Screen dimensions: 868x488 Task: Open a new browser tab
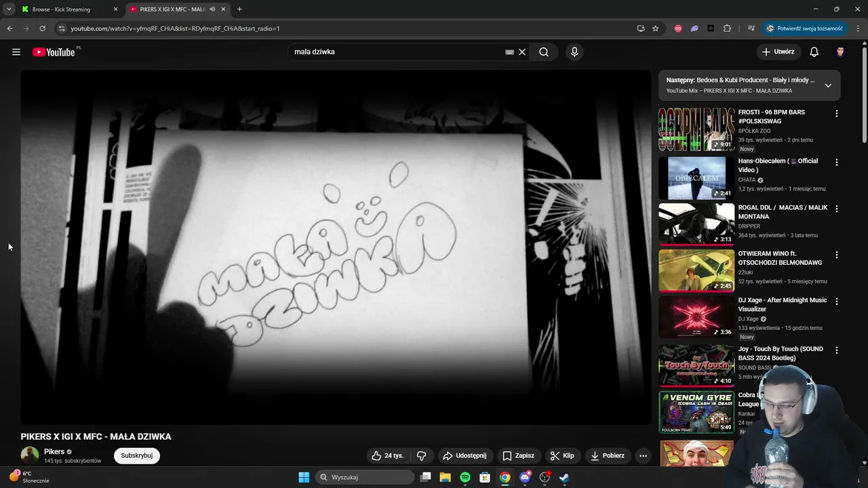(x=239, y=9)
